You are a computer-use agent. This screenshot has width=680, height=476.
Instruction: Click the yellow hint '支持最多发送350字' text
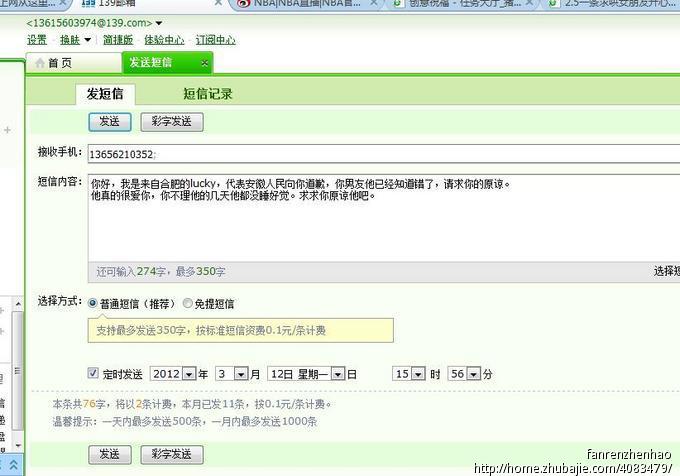coord(211,330)
